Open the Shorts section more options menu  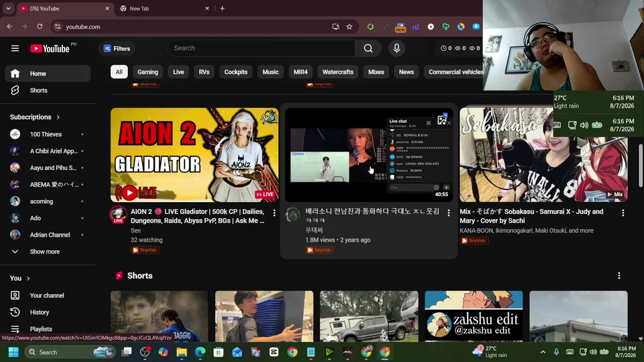click(619, 276)
